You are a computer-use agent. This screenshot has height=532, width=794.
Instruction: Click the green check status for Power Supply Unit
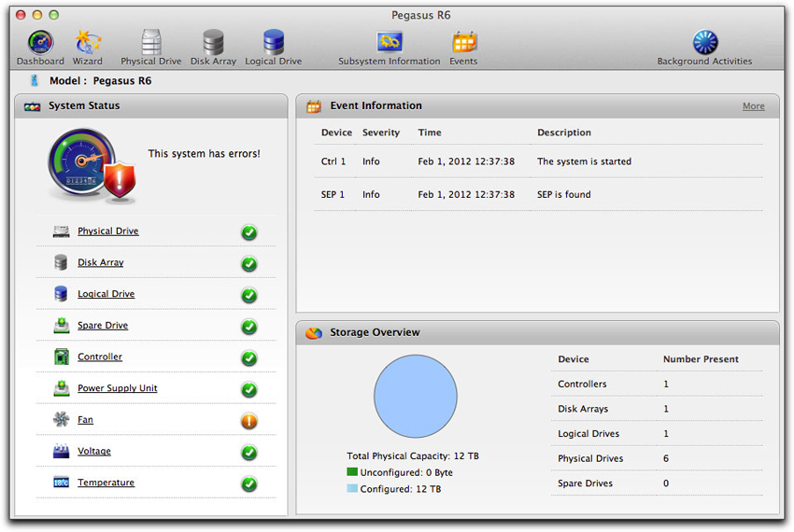[x=249, y=390]
